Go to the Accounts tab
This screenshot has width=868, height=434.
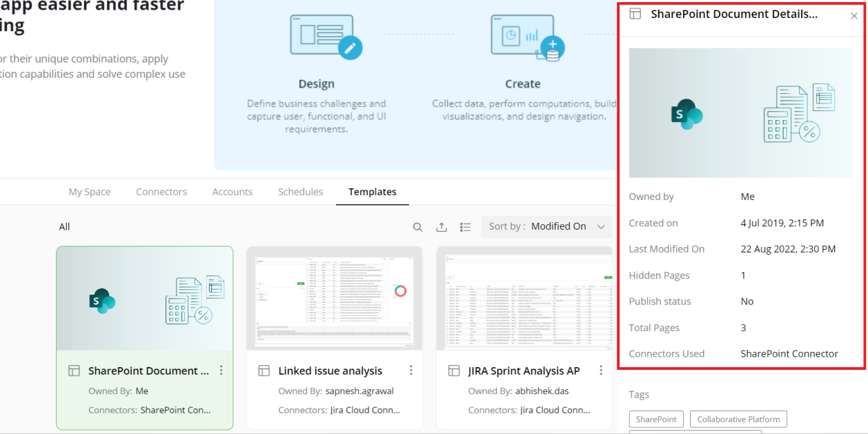(x=233, y=192)
